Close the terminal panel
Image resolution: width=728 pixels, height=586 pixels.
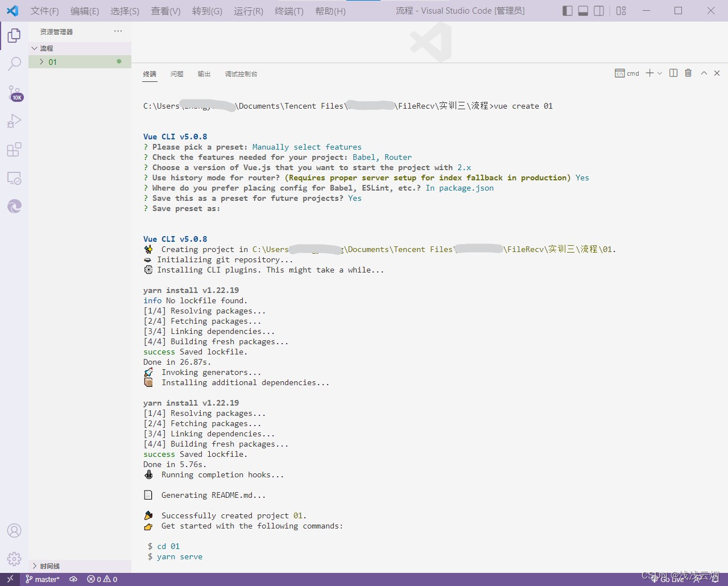click(x=717, y=73)
